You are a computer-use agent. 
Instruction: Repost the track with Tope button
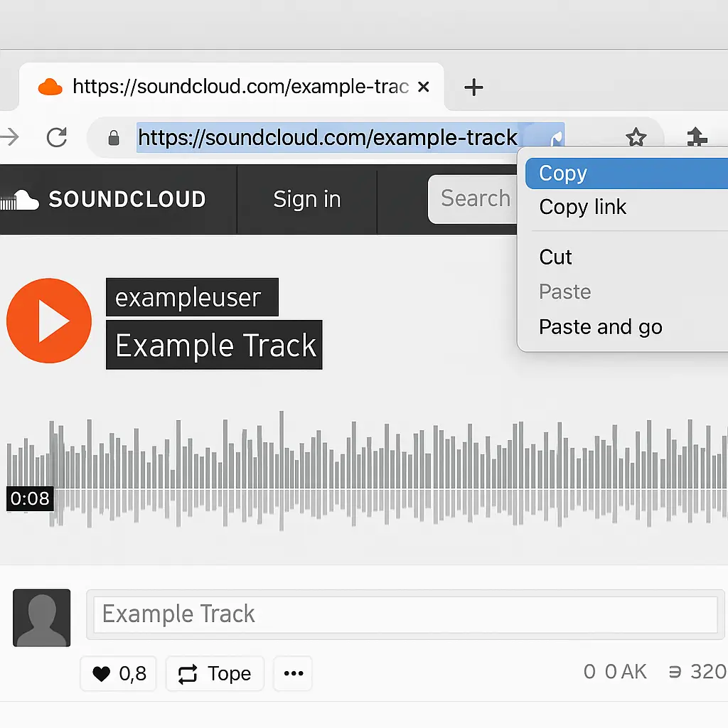click(x=215, y=673)
